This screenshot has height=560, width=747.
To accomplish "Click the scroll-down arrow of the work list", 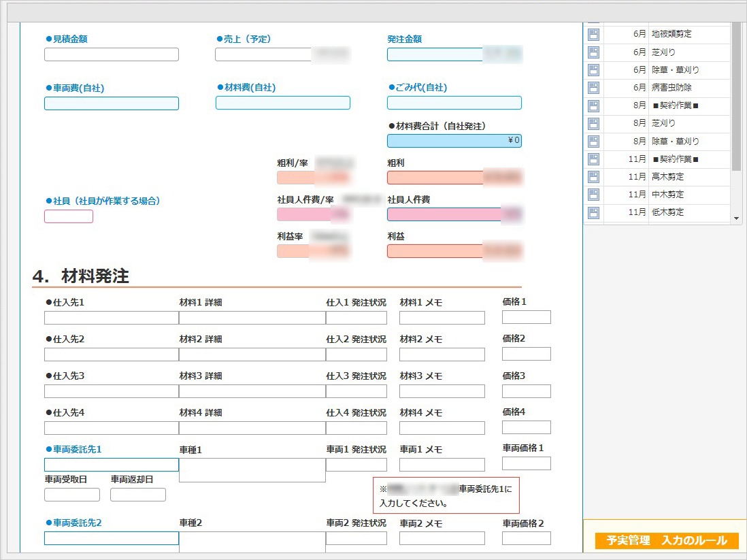I will pyautogui.click(x=736, y=218).
